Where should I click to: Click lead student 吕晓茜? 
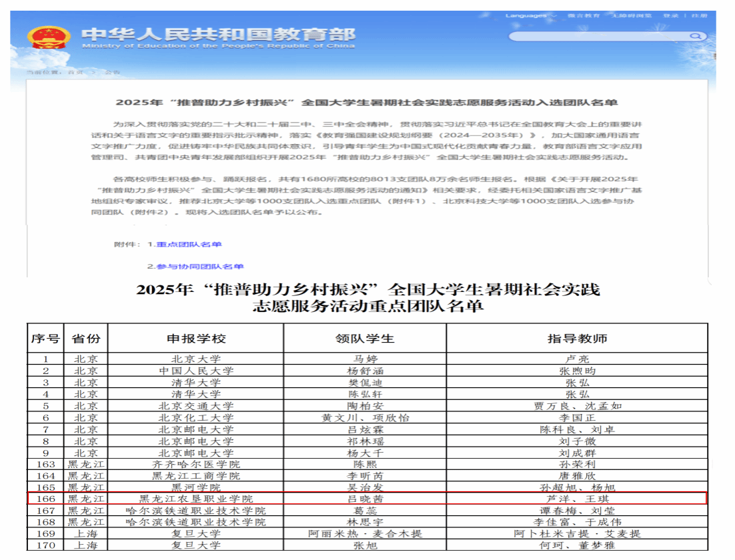pos(365,499)
